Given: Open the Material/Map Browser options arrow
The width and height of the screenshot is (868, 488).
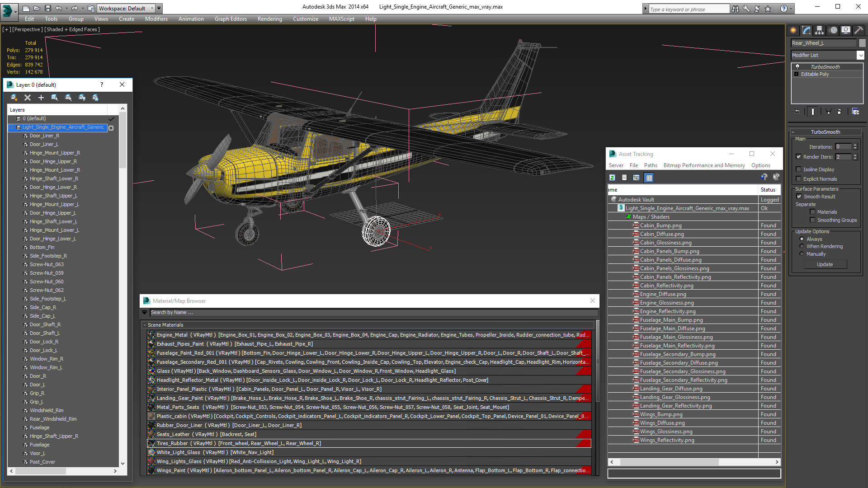Looking at the screenshot, I should 144,312.
